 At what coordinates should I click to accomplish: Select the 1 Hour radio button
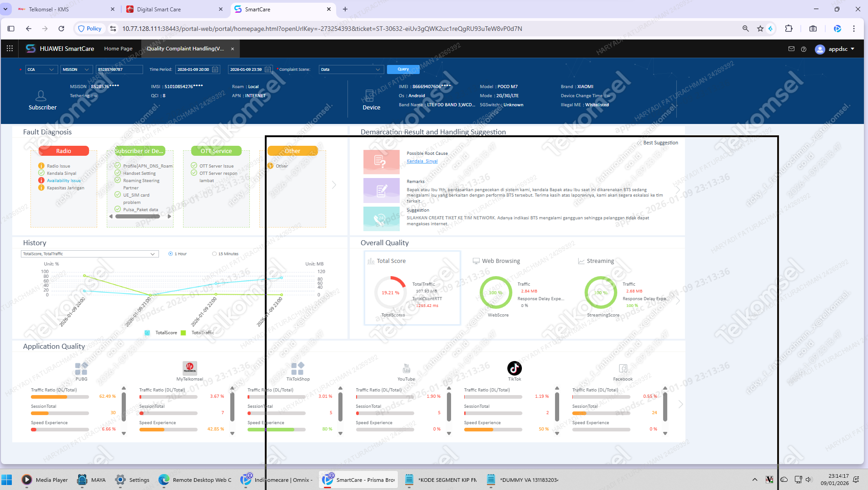pos(170,254)
